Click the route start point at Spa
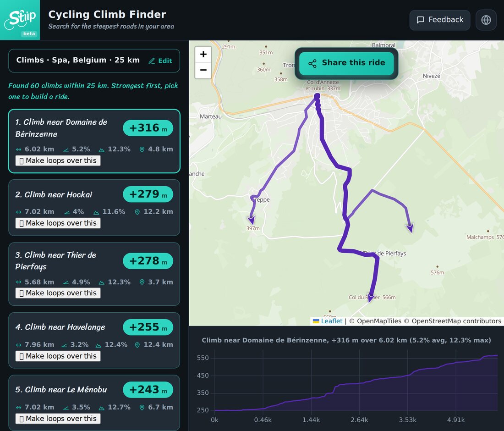The width and height of the screenshot is (504, 431). [317, 96]
